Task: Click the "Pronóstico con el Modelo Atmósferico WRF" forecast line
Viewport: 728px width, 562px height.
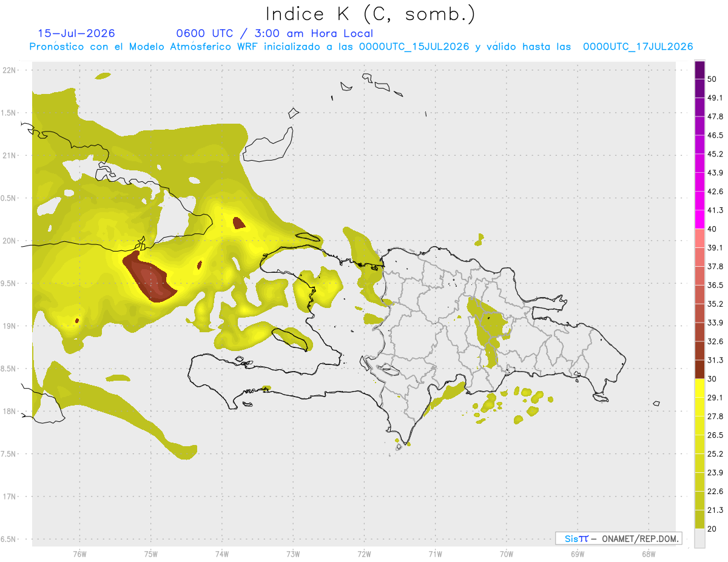Action: click(x=361, y=47)
